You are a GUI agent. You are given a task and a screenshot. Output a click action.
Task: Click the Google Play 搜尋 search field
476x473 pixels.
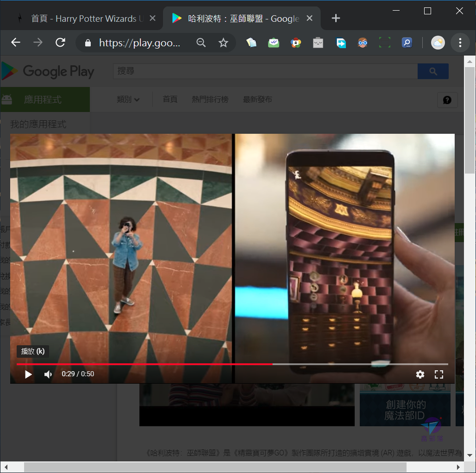coord(265,71)
